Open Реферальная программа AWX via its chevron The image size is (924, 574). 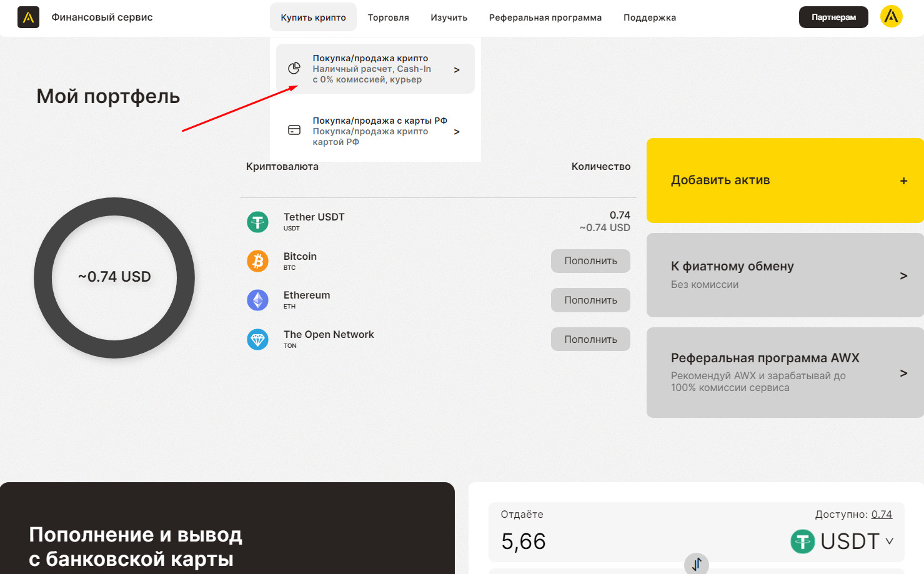(903, 373)
